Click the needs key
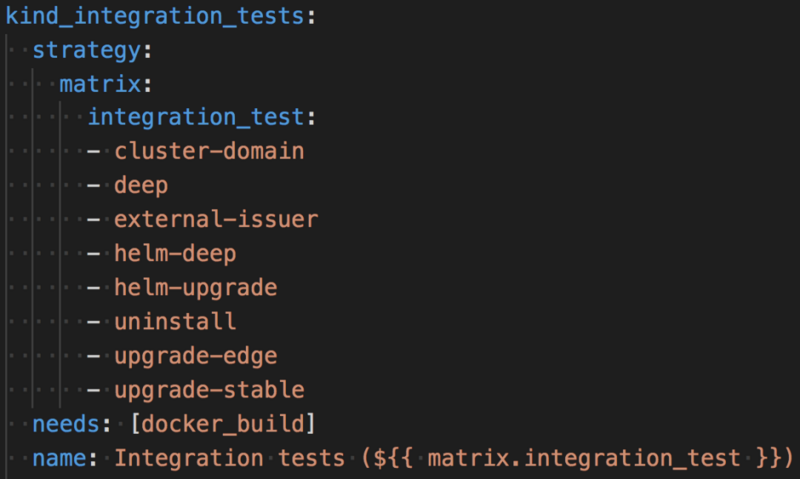 click(66, 424)
